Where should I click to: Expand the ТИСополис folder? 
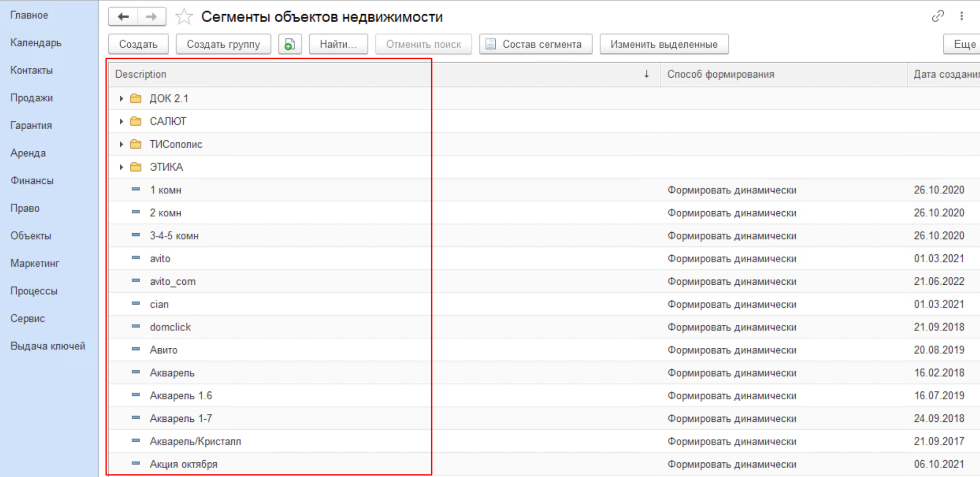tap(121, 144)
